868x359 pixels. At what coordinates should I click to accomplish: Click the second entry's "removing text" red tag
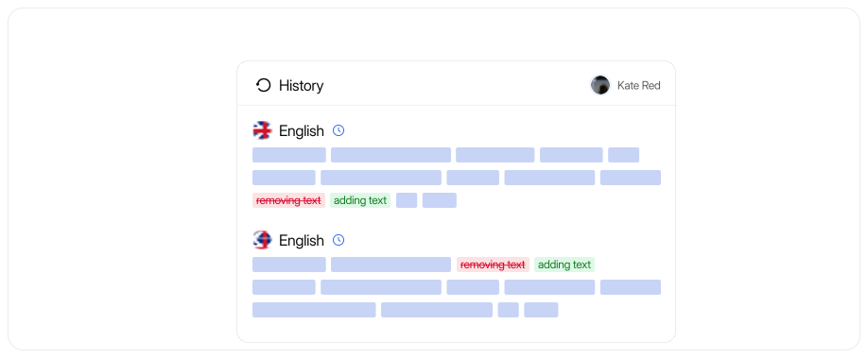[493, 265]
